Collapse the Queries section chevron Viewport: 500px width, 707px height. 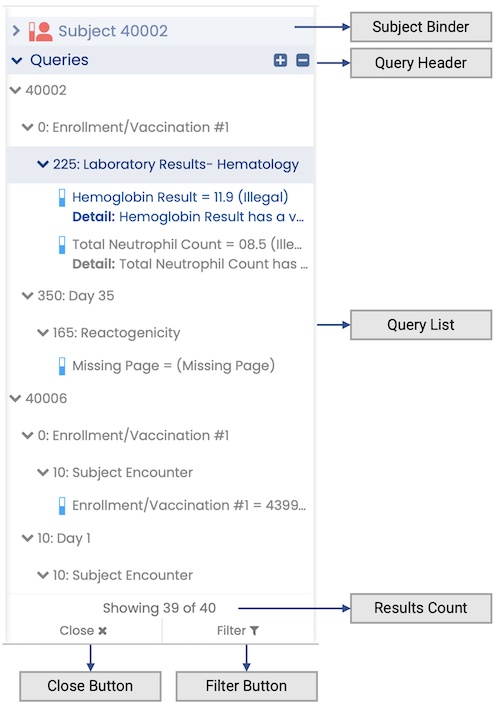click(17, 60)
